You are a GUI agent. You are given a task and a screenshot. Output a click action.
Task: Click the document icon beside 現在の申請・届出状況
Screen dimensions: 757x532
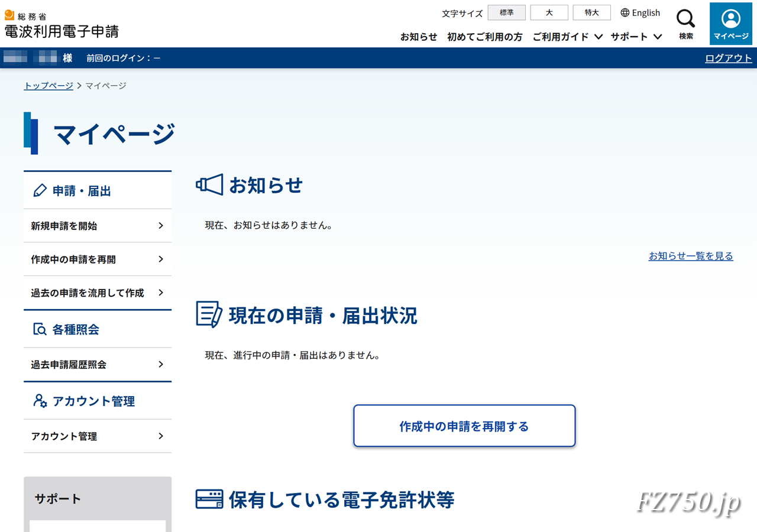(207, 314)
